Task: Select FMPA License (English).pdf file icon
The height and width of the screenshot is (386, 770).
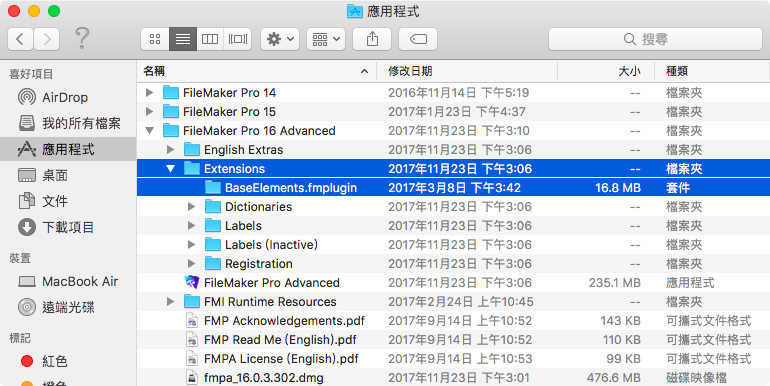Action: (x=192, y=359)
